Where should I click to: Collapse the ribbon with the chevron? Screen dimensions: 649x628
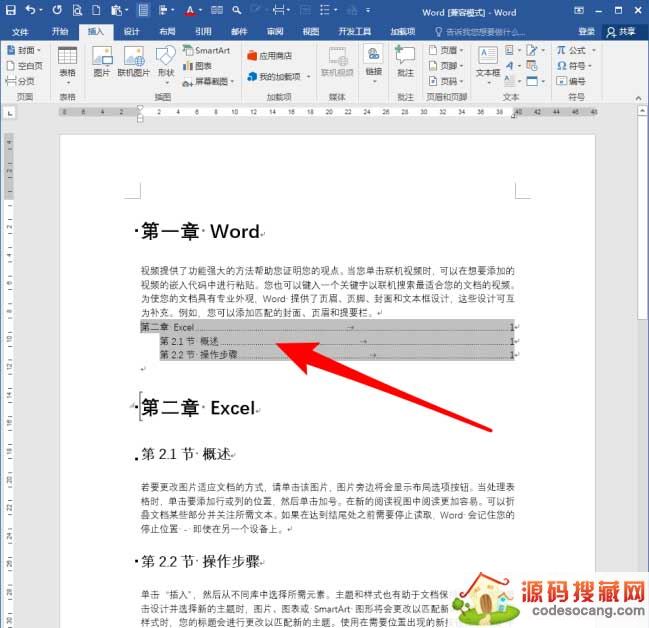pos(641,97)
